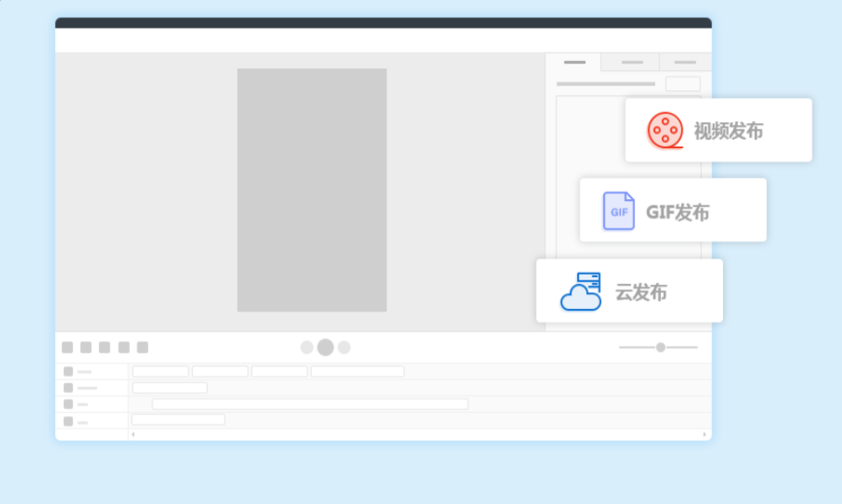This screenshot has width=842, height=504.
Task: Click the small circle right of the play button
Action: 344,347
